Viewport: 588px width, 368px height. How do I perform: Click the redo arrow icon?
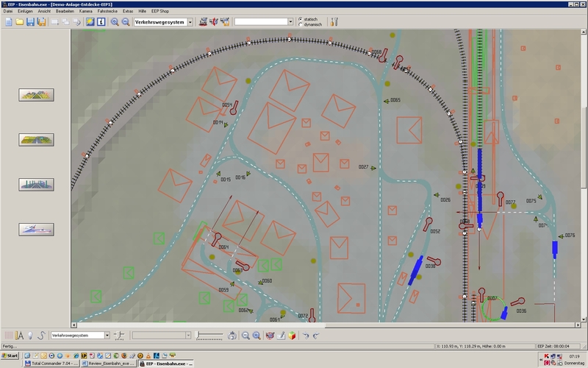(317, 336)
